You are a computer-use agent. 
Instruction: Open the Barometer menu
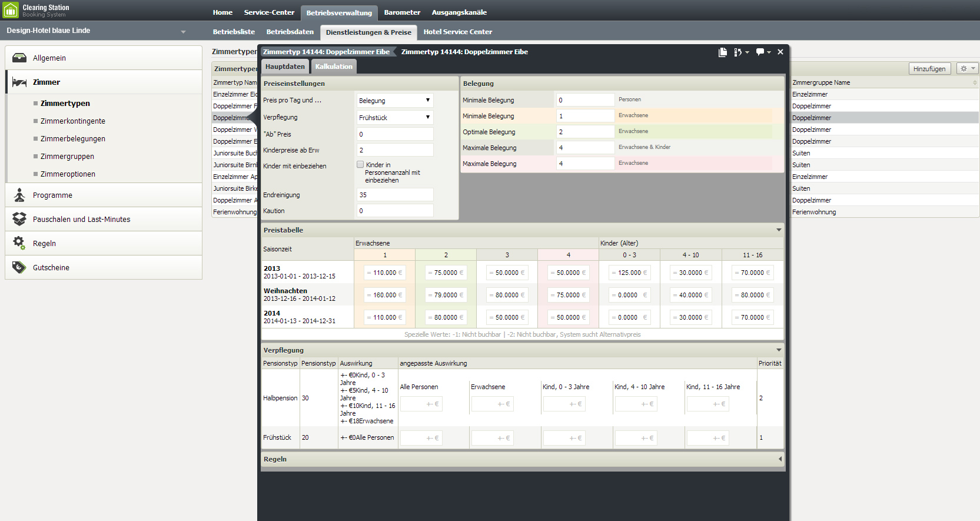click(x=402, y=12)
